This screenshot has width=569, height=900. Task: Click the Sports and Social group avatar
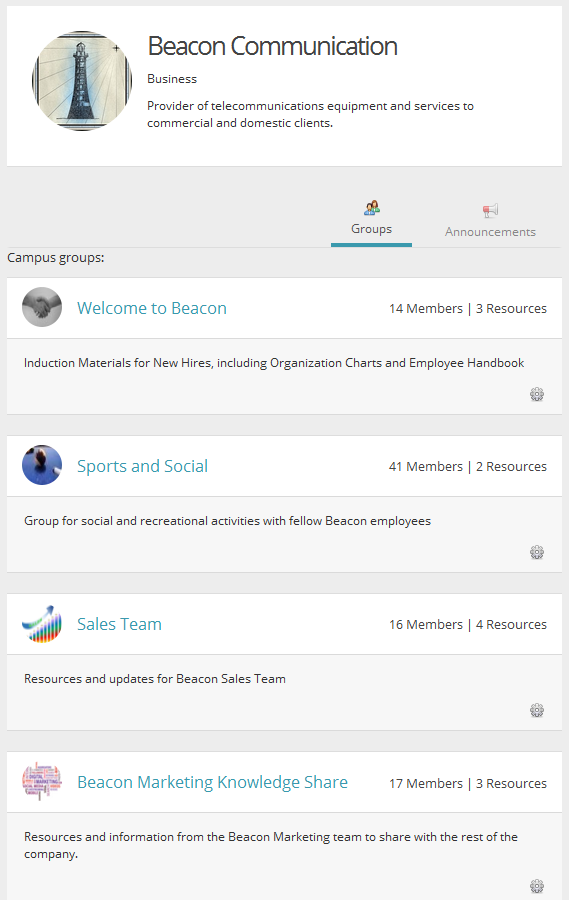click(42, 465)
